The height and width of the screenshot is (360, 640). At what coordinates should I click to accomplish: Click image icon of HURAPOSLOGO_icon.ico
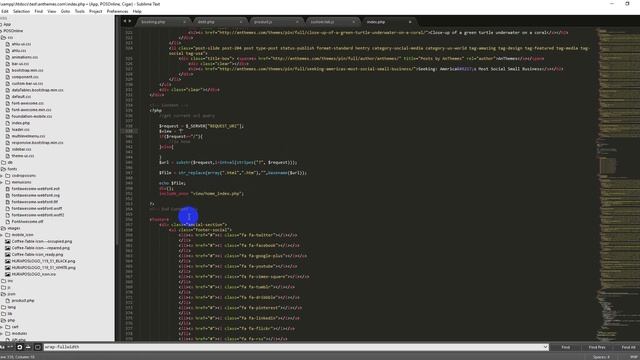coord(8,274)
